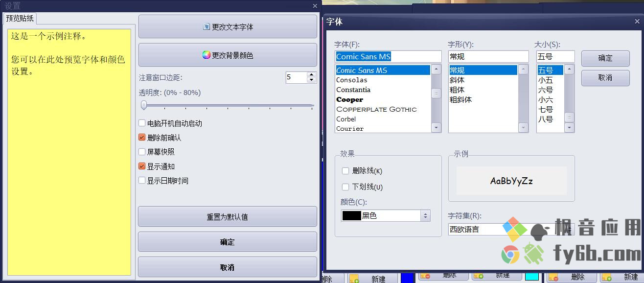Screen dimensions: 644x283
Task: Click the 重置为默认值 button
Action: 228,216
